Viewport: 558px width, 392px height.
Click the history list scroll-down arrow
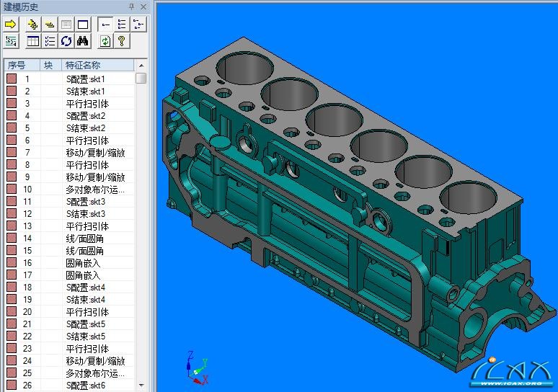(141, 386)
